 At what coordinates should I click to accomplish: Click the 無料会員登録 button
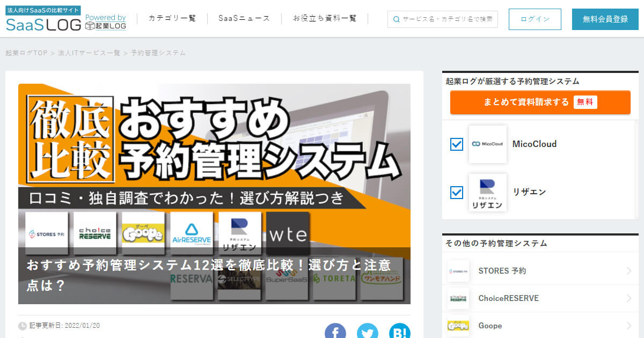(605, 19)
